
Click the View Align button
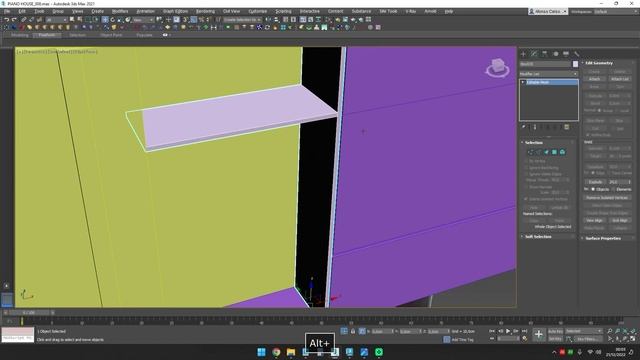pyautogui.click(x=595, y=220)
